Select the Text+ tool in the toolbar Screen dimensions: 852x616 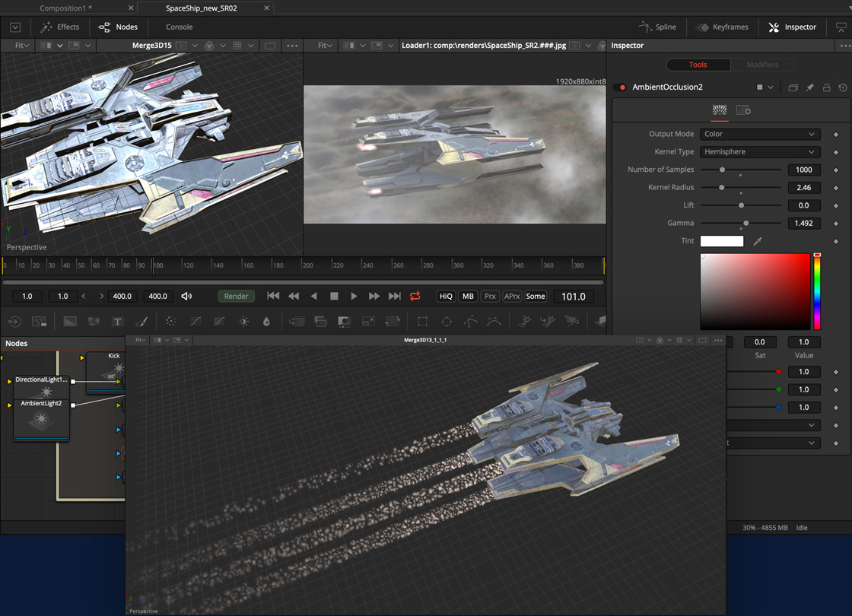pos(118,321)
